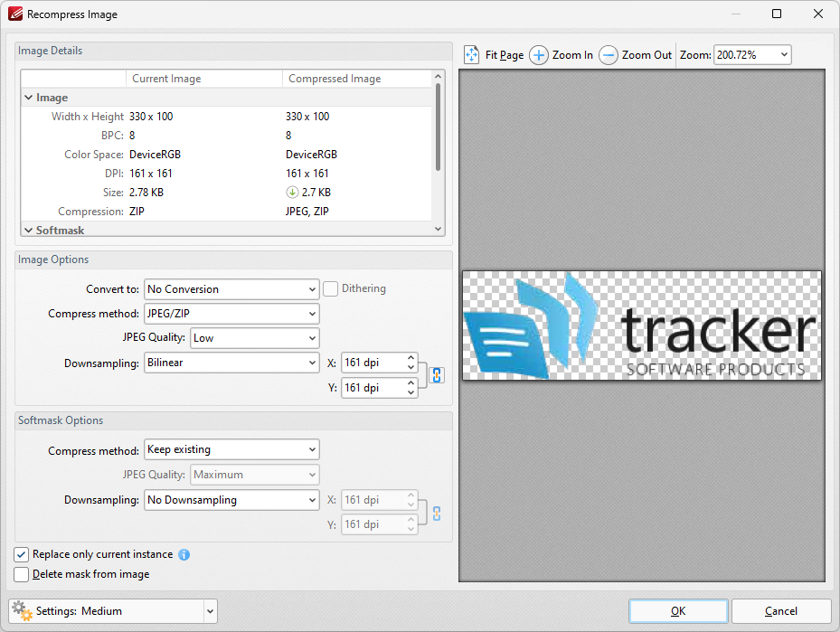Image resolution: width=840 pixels, height=632 pixels.
Task: Check Delete mask from image
Action: (x=22, y=574)
